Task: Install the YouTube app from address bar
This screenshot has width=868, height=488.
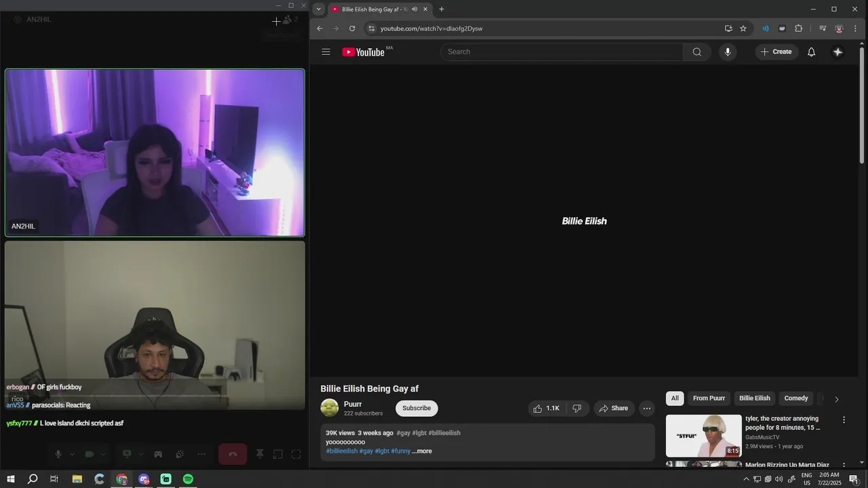Action: pos(728,28)
